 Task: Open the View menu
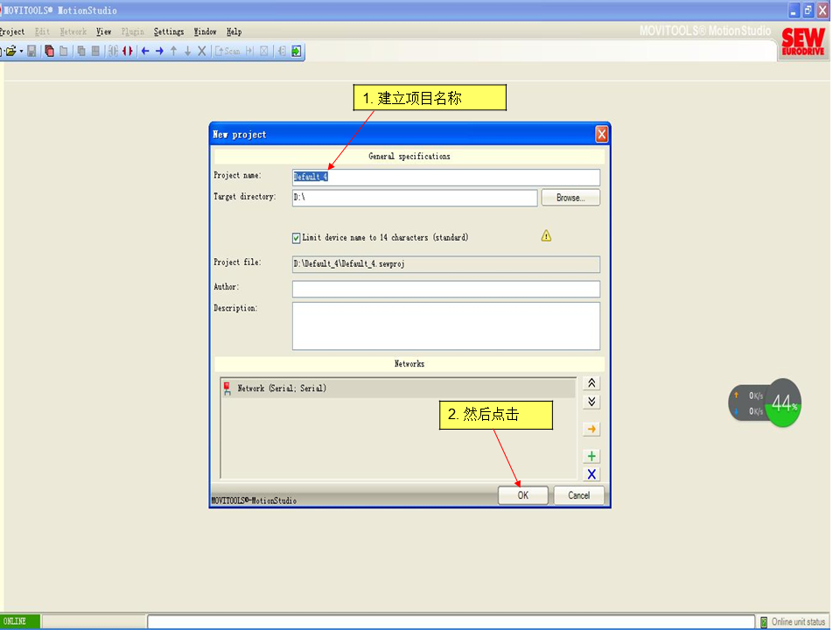(104, 31)
